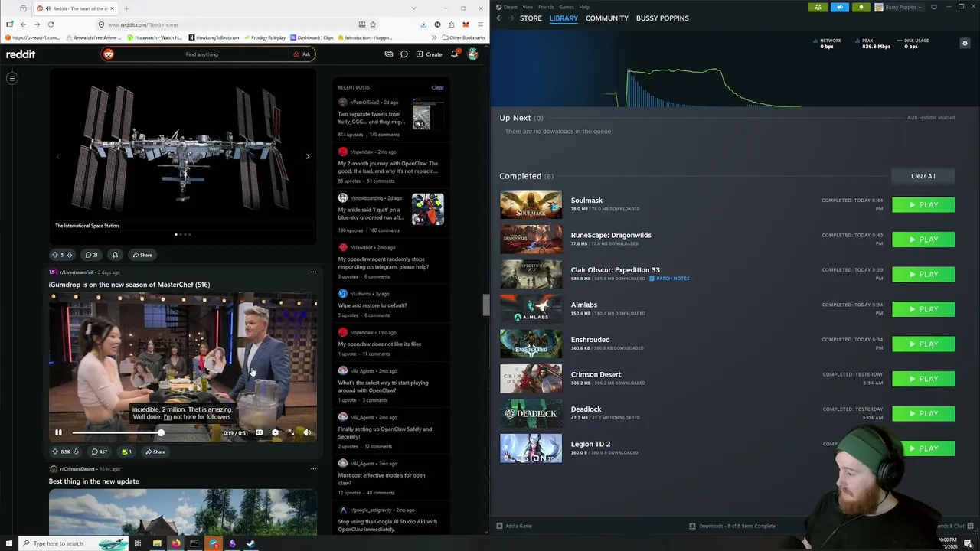Open the browser downloads icon
Image resolution: width=980 pixels, height=551 pixels.
click(423, 24)
